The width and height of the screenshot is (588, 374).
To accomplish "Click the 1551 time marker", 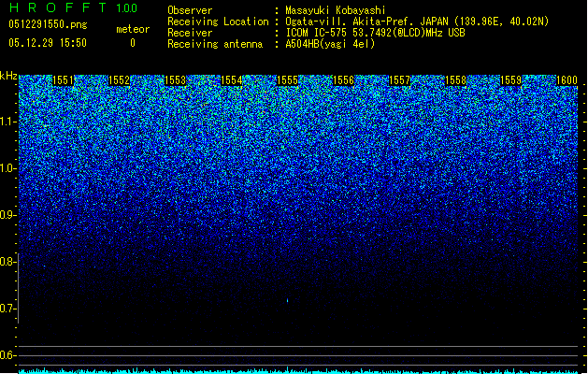I will (63, 80).
